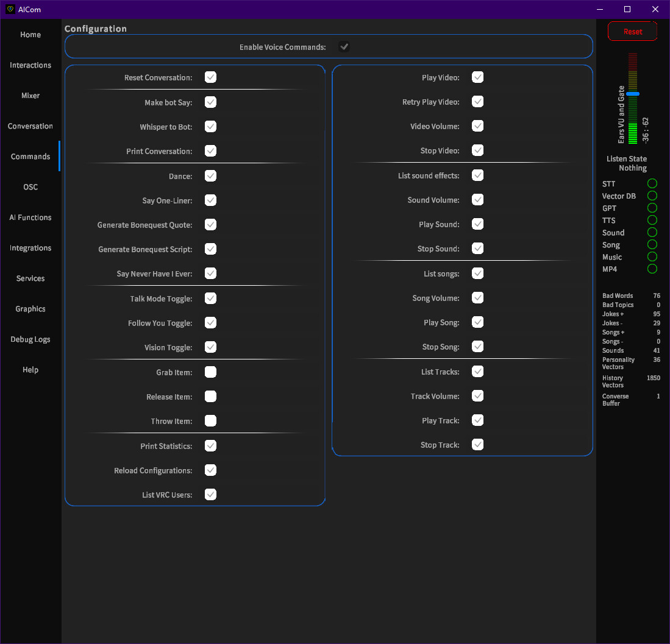This screenshot has height=644, width=670.
Task: Enable the Grab Item command
Action: 210,372
